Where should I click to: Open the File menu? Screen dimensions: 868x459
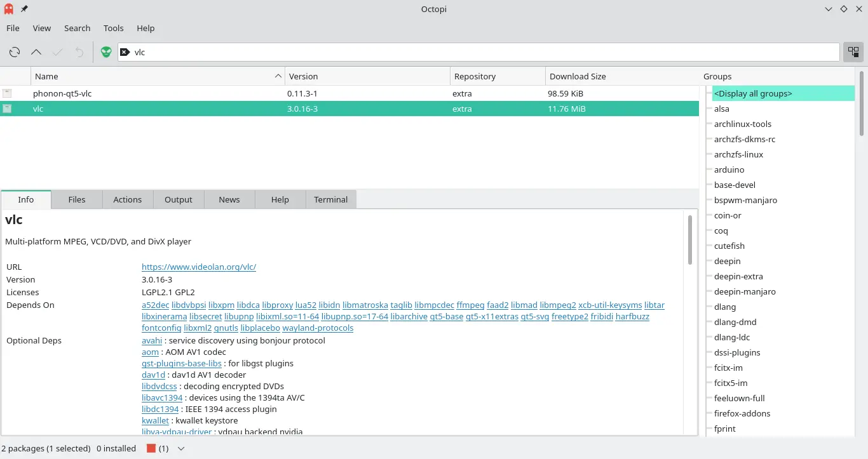click(13, 28)
